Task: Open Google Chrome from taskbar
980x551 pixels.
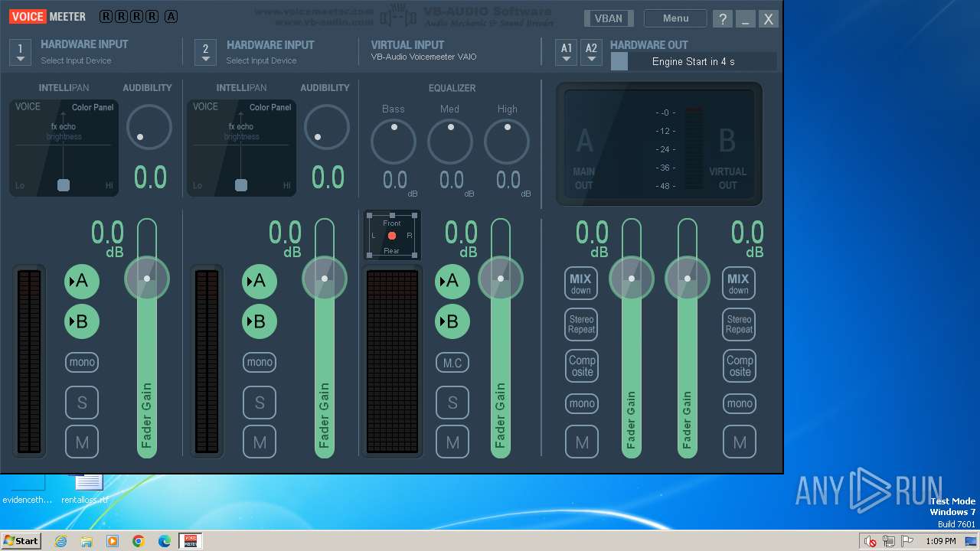Action: pyautogui.click(x=139, y=541)
